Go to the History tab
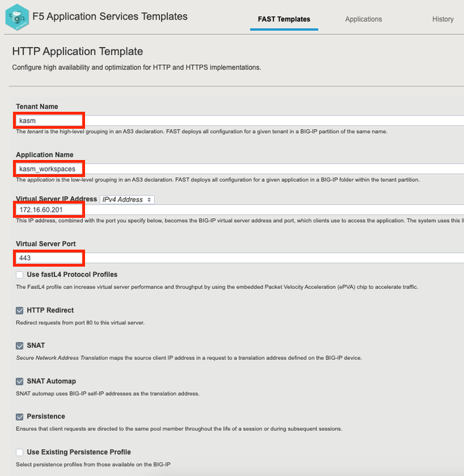 (442, 19)
